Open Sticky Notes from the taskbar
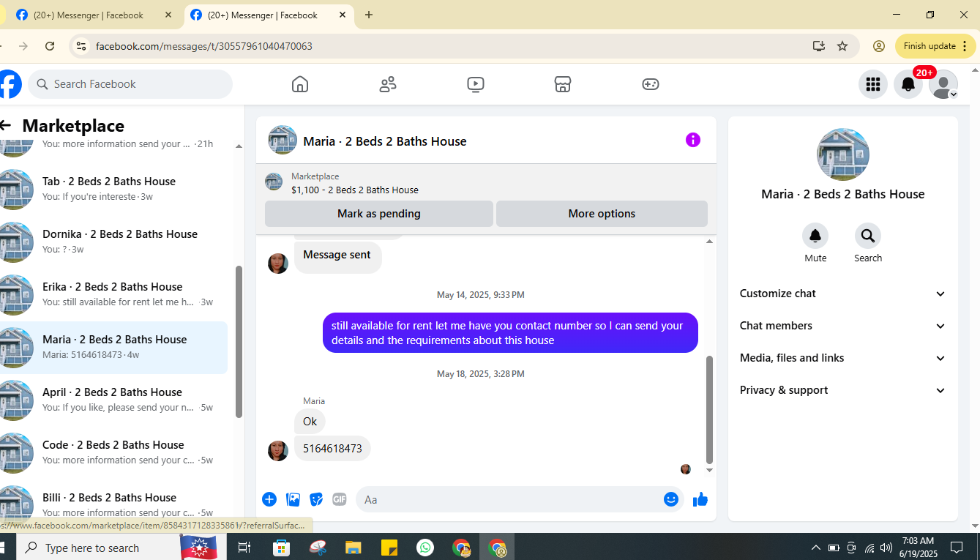980x560 pixels. [x=389, y=548]
